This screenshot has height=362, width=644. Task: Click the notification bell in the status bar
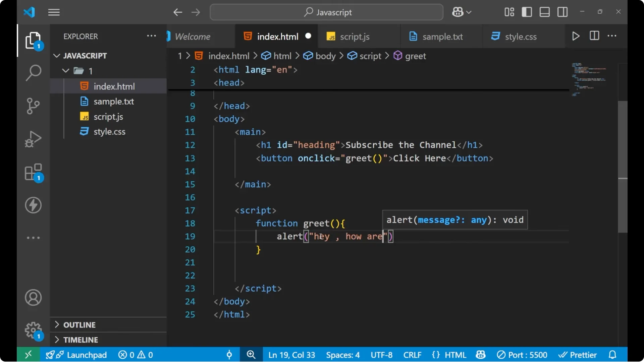tap(613, 354)
